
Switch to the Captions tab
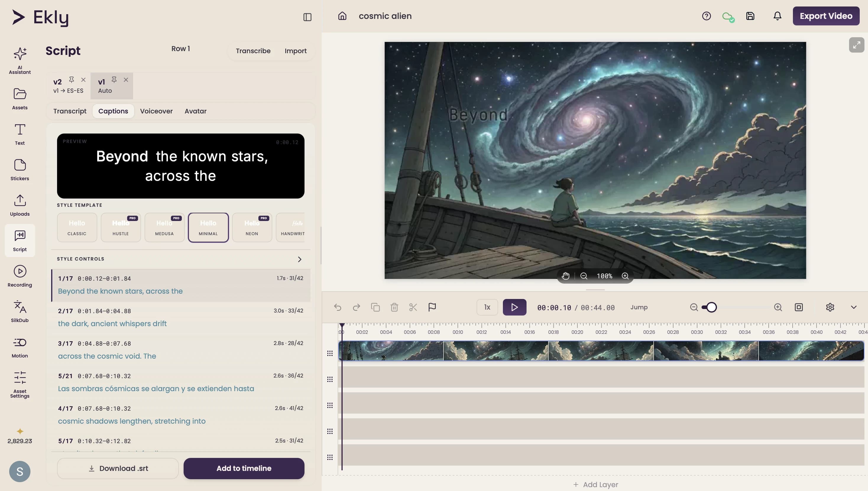[113, 111]
